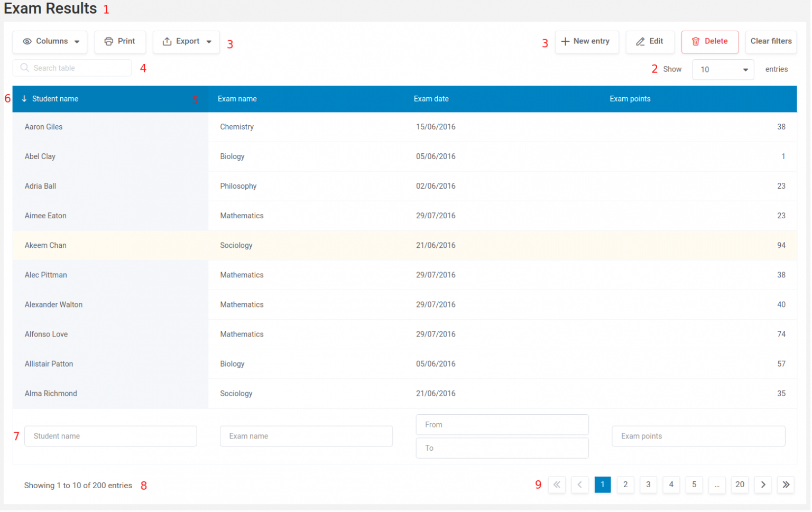Click the eye icon on Columns button
Screen dimensions: 812x512
[27, 41]
